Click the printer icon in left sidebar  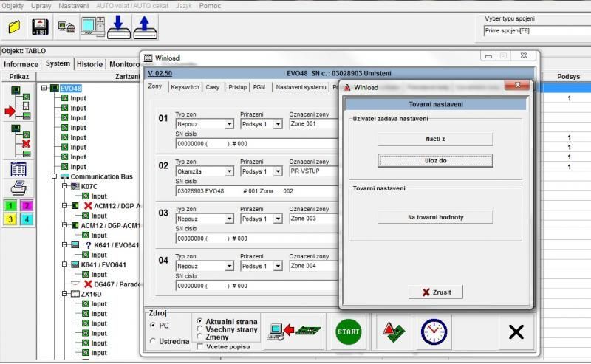click(18, 186)
